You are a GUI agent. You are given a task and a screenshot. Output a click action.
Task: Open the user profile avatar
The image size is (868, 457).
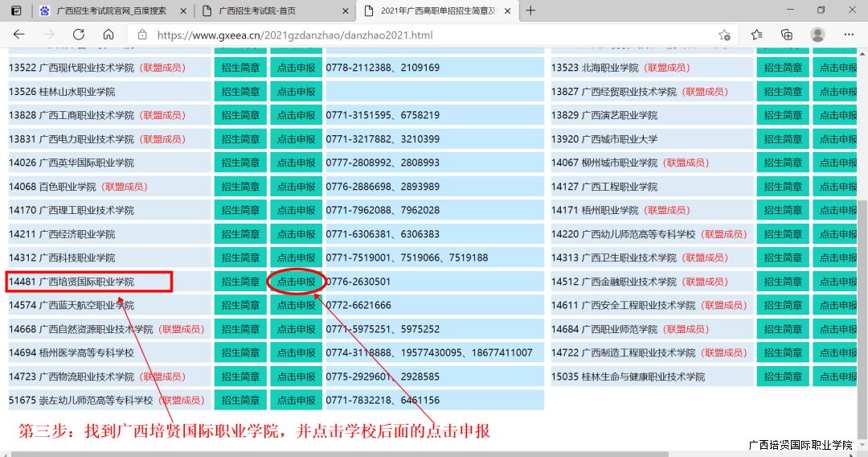(x=817, y=35)
